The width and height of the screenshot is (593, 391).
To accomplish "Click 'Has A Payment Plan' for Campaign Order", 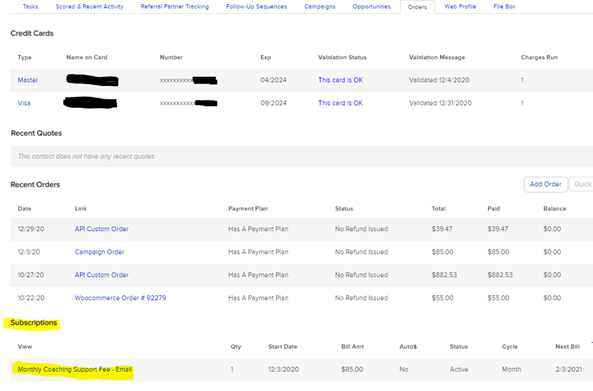I will 258,252.
